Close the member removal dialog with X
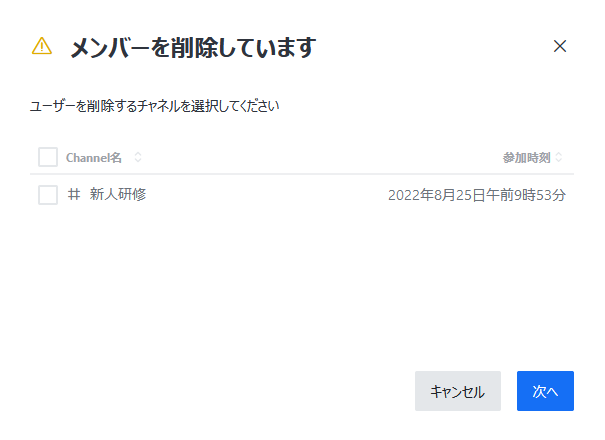605x440 pixels. coord(559,46)
